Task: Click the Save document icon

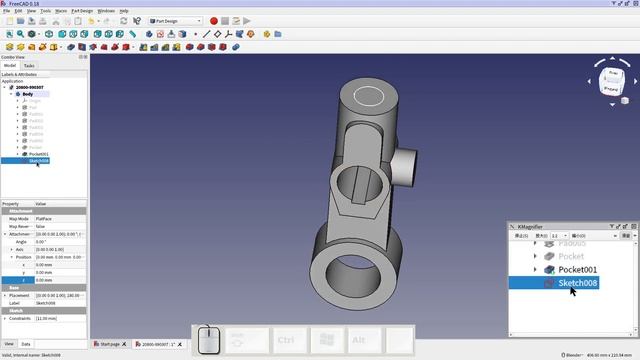Action: [x=32, y=21]
